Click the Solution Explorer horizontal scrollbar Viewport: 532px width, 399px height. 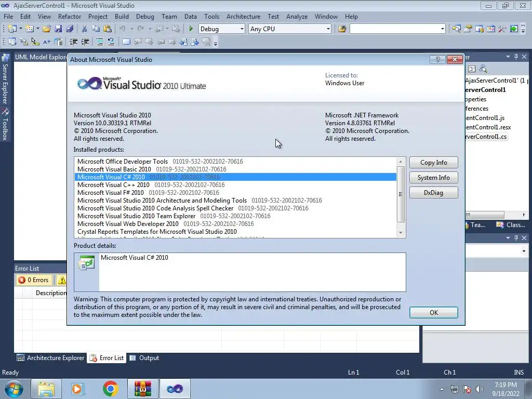click(485, 215)
